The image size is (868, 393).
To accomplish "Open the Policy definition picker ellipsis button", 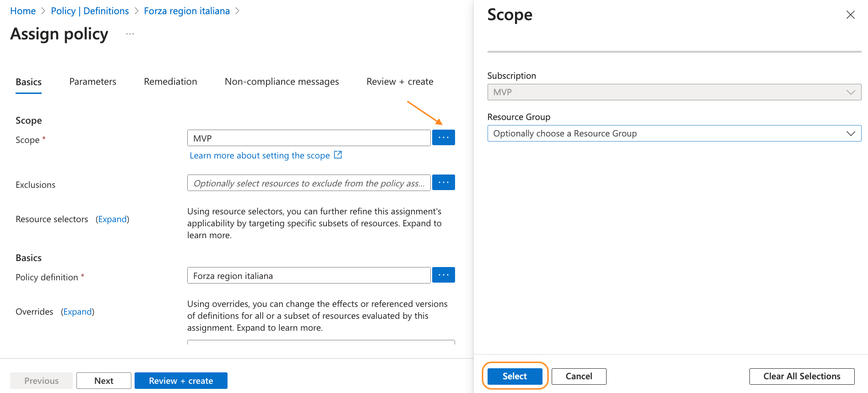I will tap(443, 275).
